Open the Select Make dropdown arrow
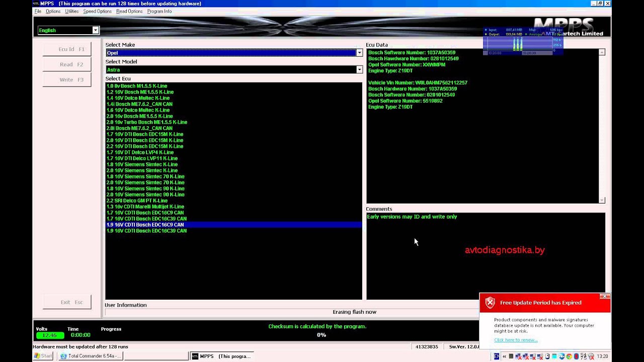Image resolution: width=644 pixels, height=362 pixels. click(x=359, y=53)
